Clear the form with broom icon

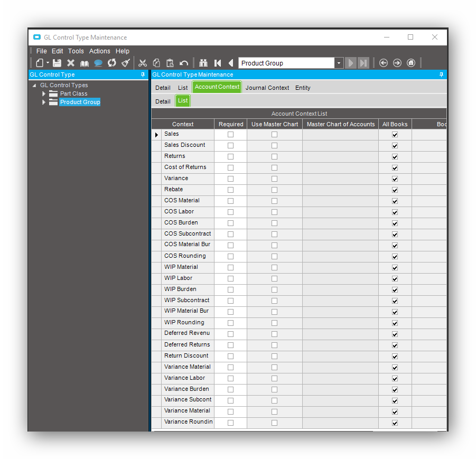pyautogui.click(x=126, y=63)
